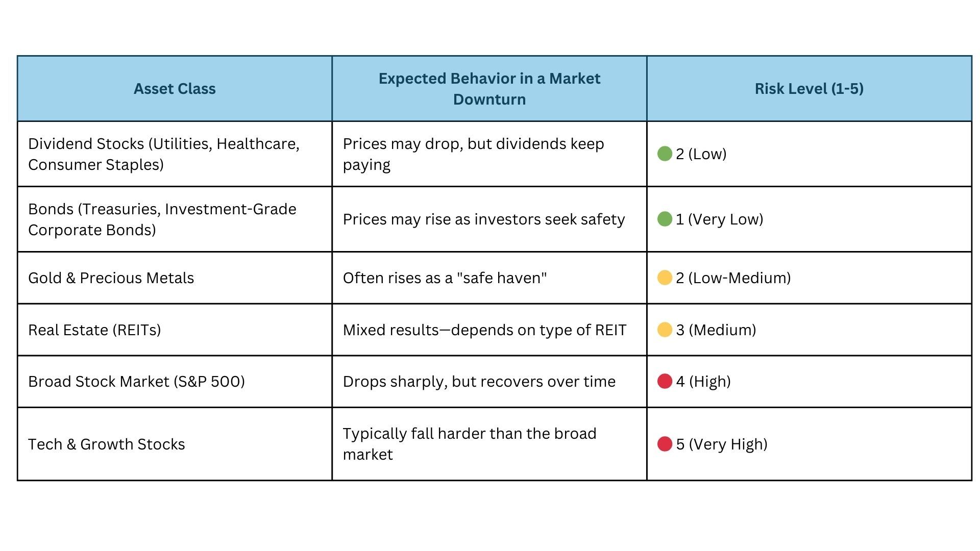Click "Drops sharply, but recovers over time" text
Viewport: 980px width, 551px height.
click(x=479, y=382)
